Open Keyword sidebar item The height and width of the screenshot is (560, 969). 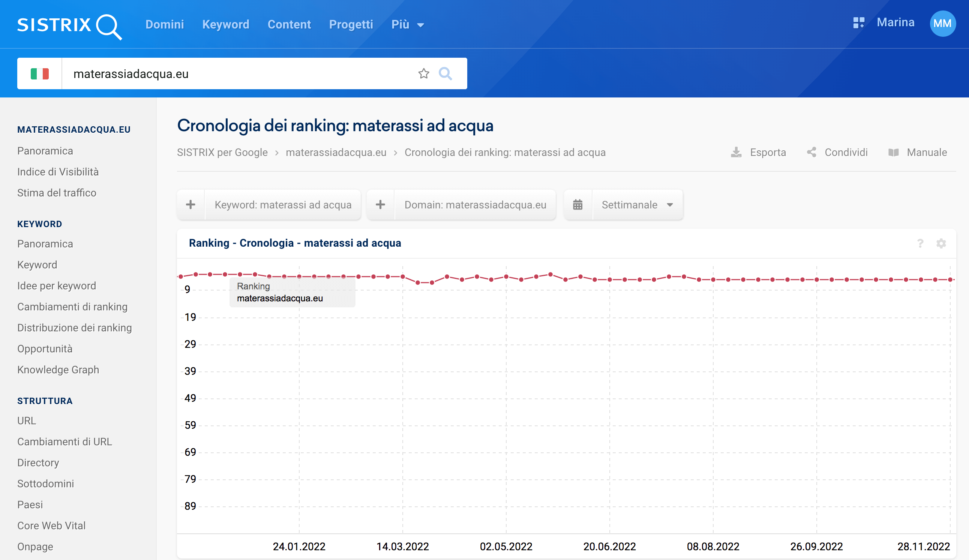[x=37, y=265]
